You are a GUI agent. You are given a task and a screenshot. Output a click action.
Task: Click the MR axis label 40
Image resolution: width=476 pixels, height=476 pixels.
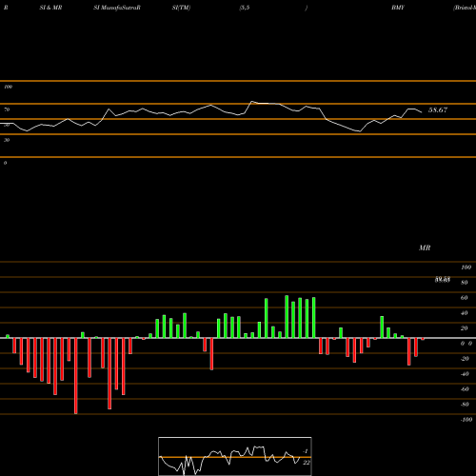[x=464, y=313]
